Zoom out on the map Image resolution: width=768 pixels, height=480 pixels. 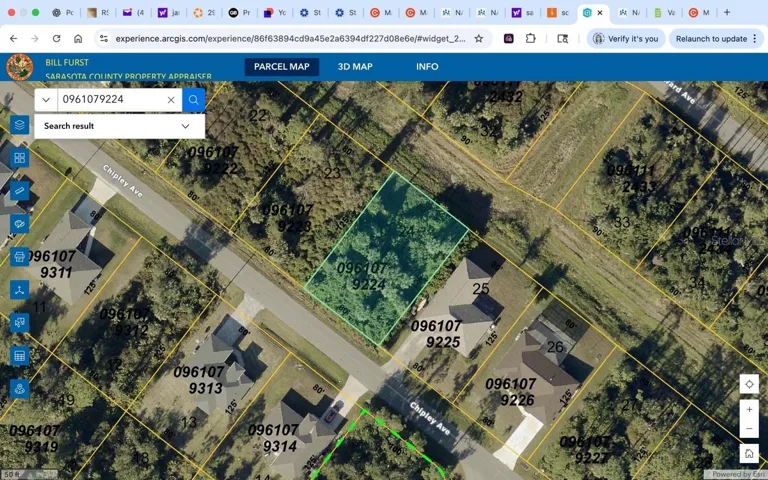[749, 429]
